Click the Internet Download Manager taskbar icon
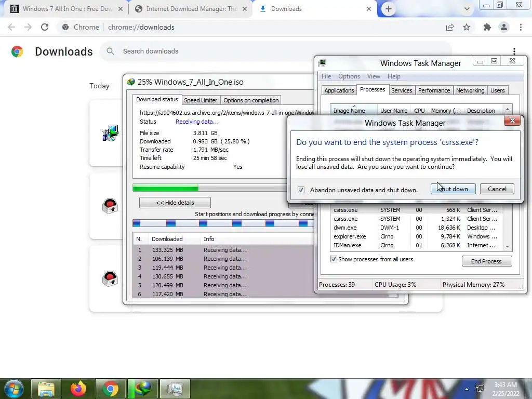 coord(143,389)
